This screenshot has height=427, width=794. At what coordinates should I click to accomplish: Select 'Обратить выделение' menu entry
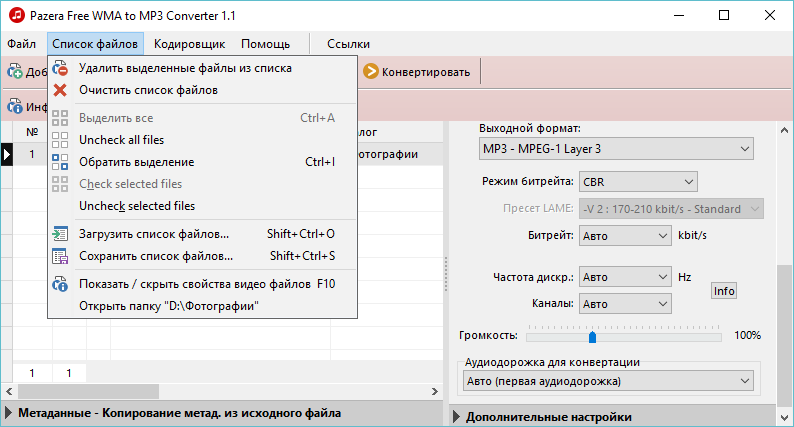point(203,162)
